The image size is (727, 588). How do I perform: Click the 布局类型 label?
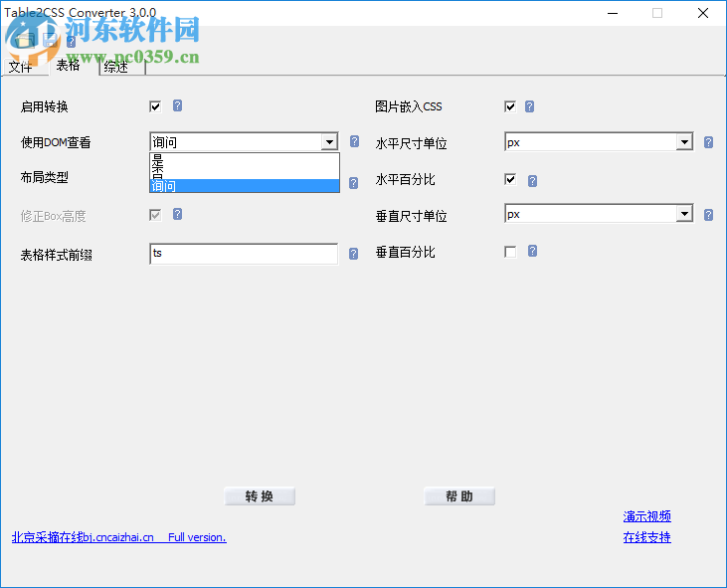(45, 177)
